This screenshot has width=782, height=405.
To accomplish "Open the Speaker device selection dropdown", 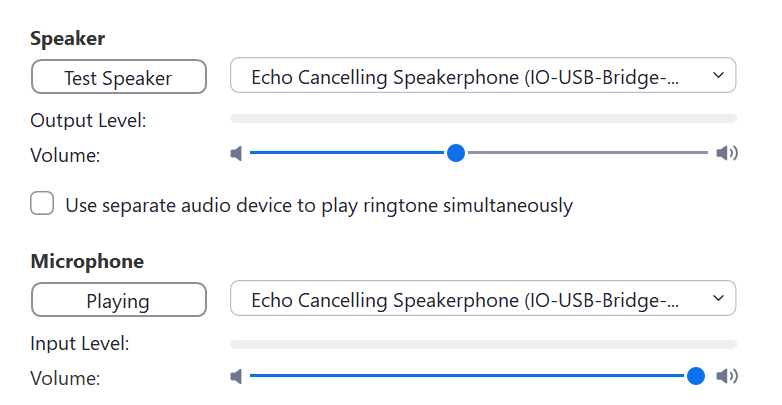I will click(x=470, y=76).
